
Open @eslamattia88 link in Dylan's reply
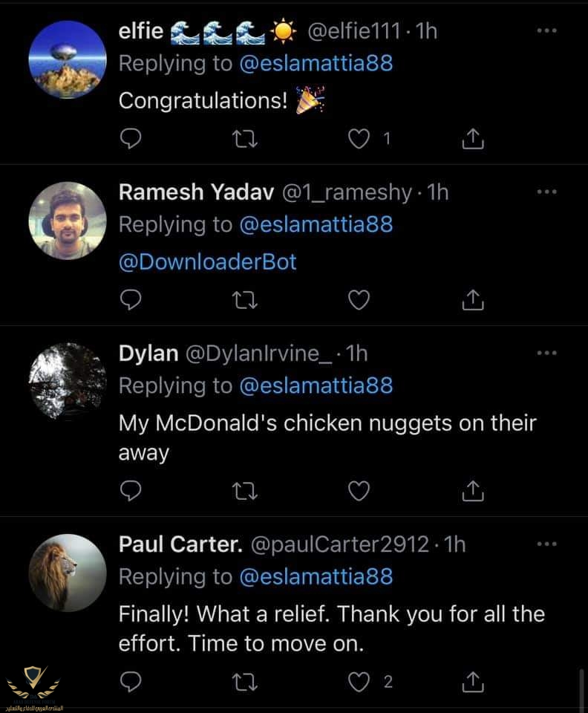(316, 385)
